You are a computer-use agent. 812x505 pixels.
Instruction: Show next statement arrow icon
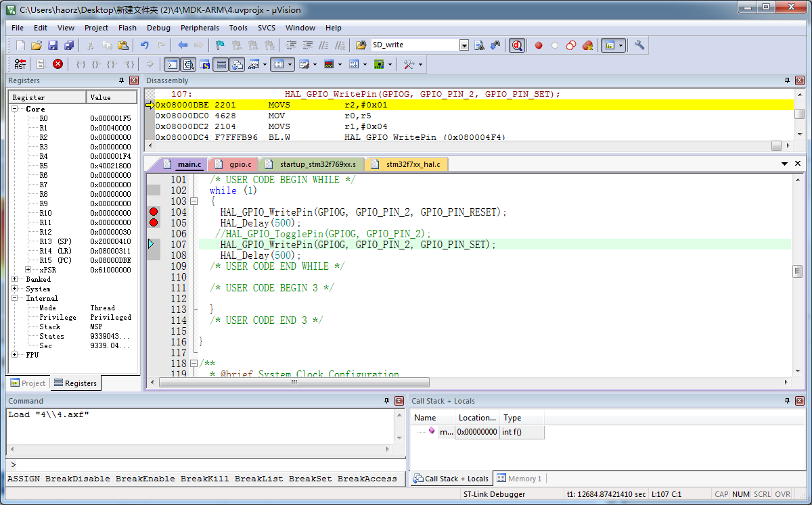click(x=150, y=64)
